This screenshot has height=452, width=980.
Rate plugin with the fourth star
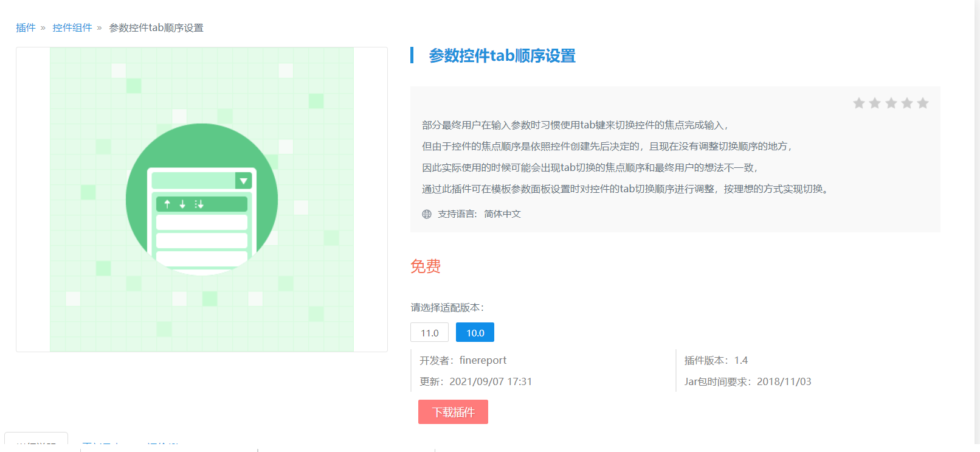click(x=907, y=103)
